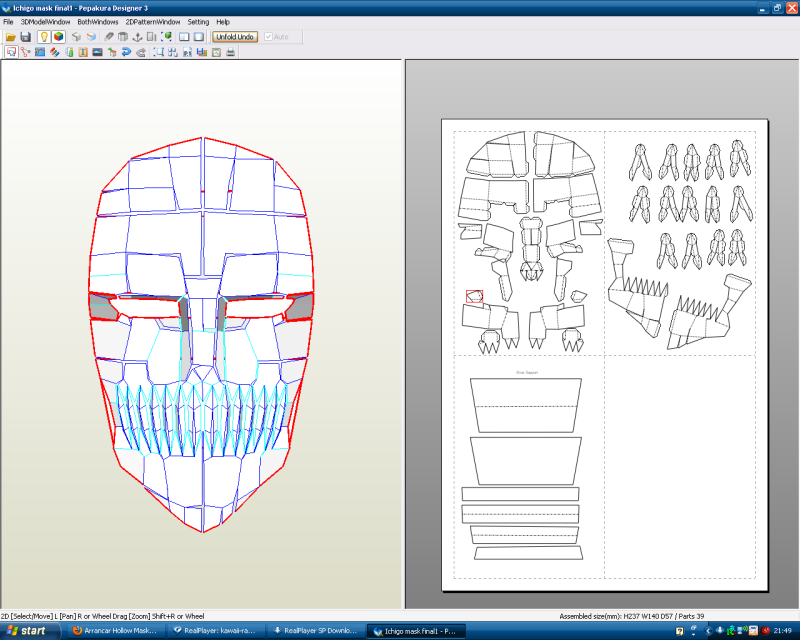Image resolution: width=800 pixels, height=640 pixels.
Task: Switch to the split two-pane window layout
Action: coord(184,37)
